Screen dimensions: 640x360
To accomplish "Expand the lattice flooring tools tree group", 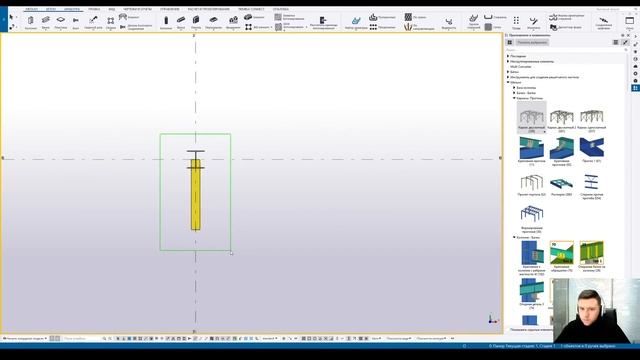I will 508,77.
